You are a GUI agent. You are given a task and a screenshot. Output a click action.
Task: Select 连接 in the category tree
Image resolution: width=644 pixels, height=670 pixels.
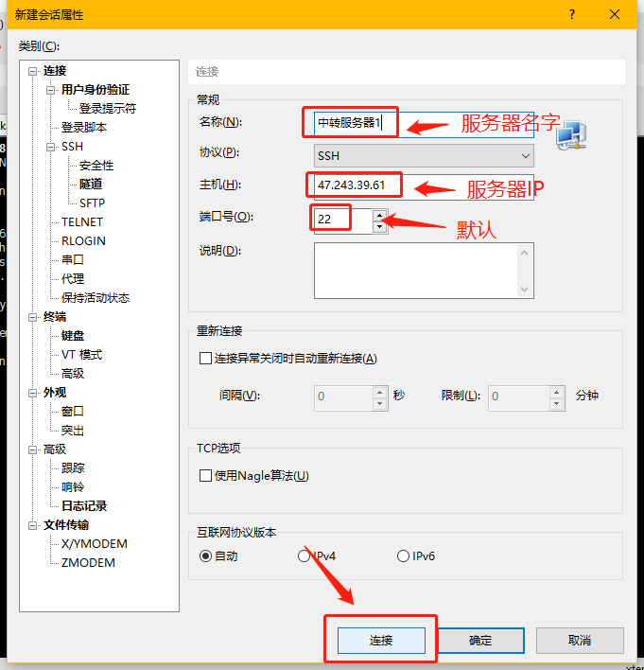55,71
